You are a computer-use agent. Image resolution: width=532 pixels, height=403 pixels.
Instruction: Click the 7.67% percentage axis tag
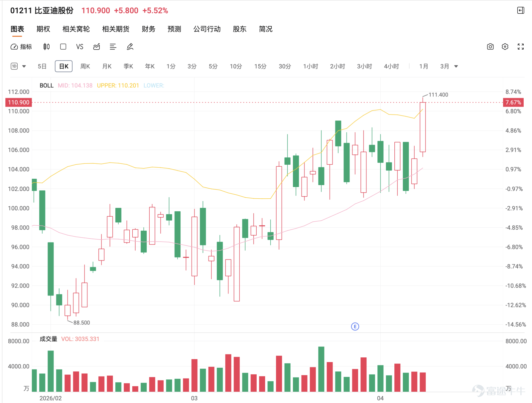pos(513,102)
